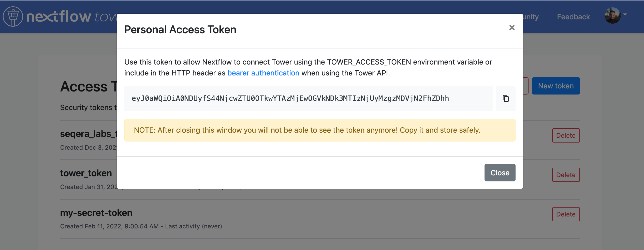The height and width of the screenshot is (250, 644).
Task: Select the tower_token name
Action: pos(86,173)
